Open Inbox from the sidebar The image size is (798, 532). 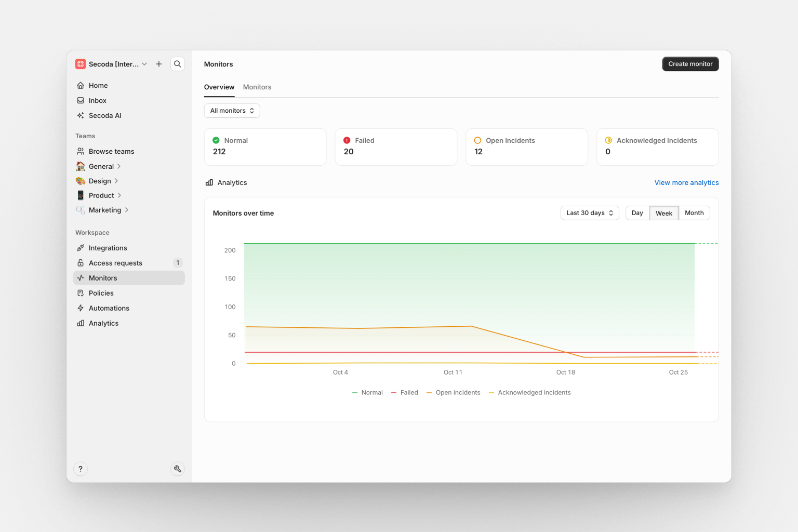point(97,100)
